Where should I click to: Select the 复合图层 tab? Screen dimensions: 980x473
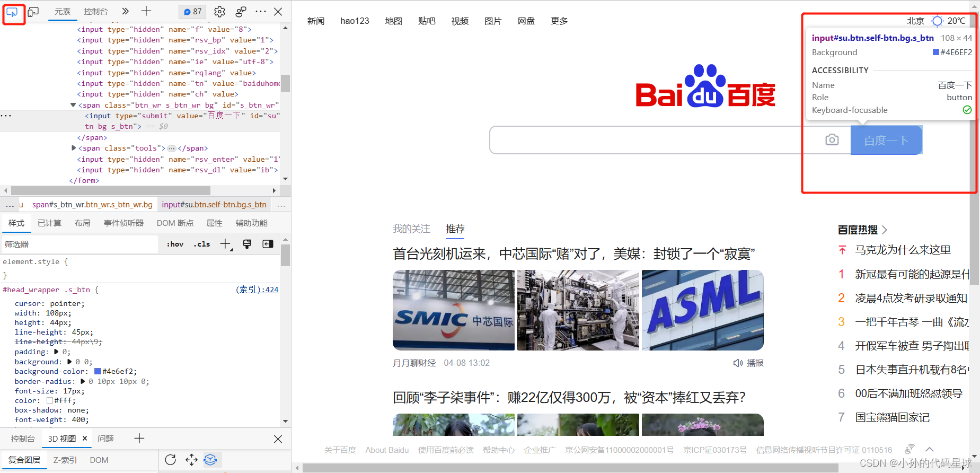click(x=24, y=460)
